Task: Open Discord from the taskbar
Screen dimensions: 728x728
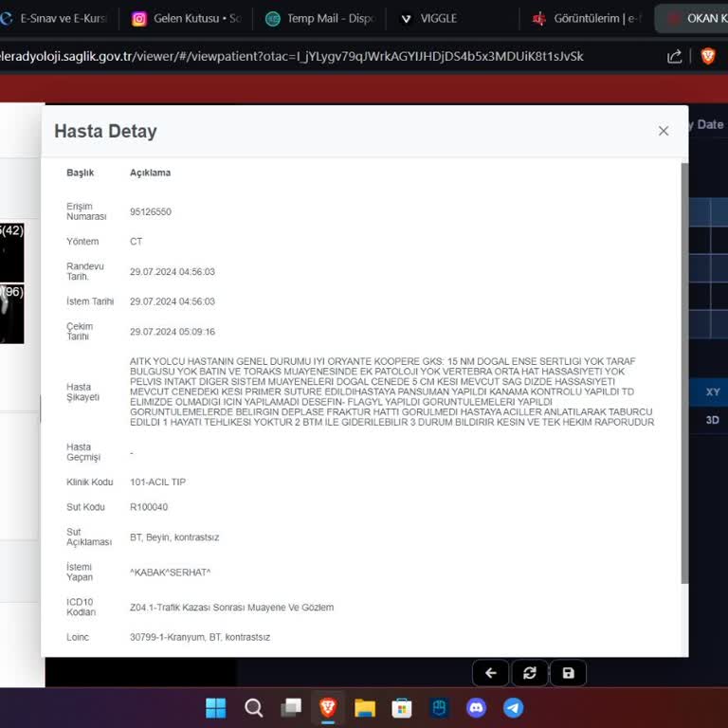Action: click(x=476, y=707)
